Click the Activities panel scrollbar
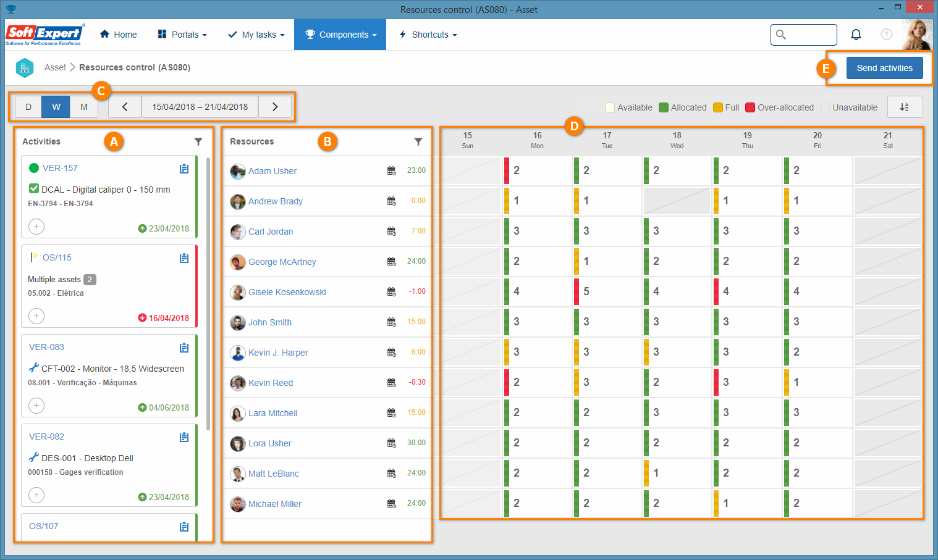 click(208, 293)
